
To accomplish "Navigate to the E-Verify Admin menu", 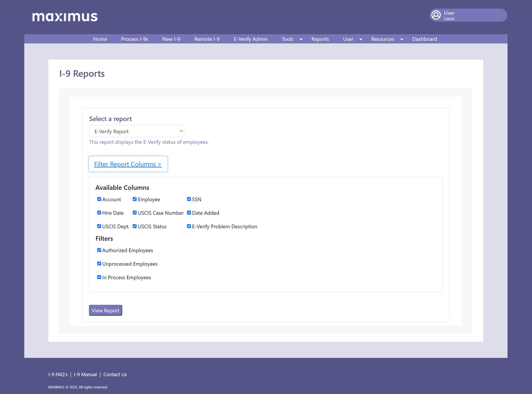I will click(250, 39).
